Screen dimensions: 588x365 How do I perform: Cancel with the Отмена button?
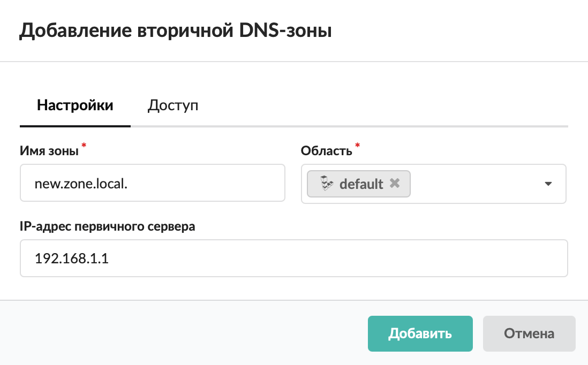coord(529,333)
